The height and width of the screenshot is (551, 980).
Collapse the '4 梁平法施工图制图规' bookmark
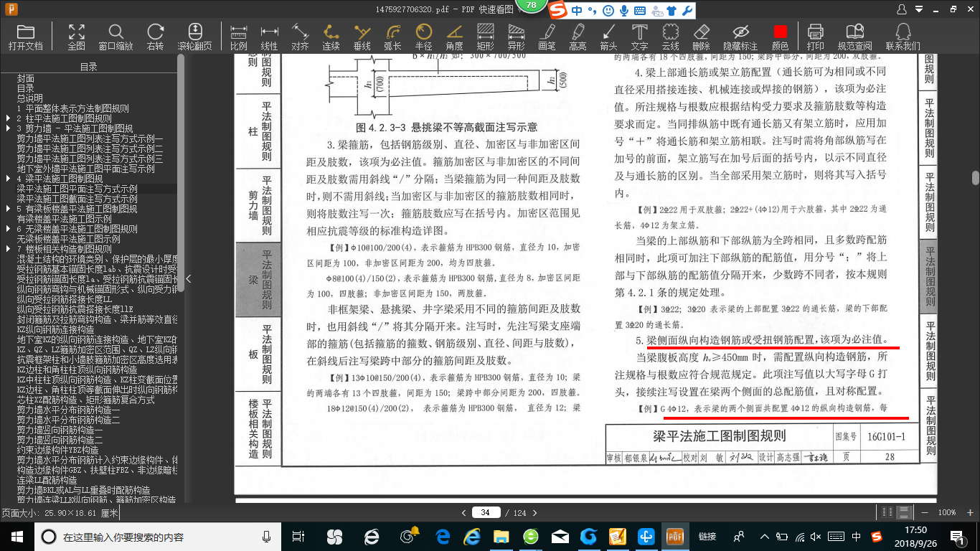[x=9, y=179]
